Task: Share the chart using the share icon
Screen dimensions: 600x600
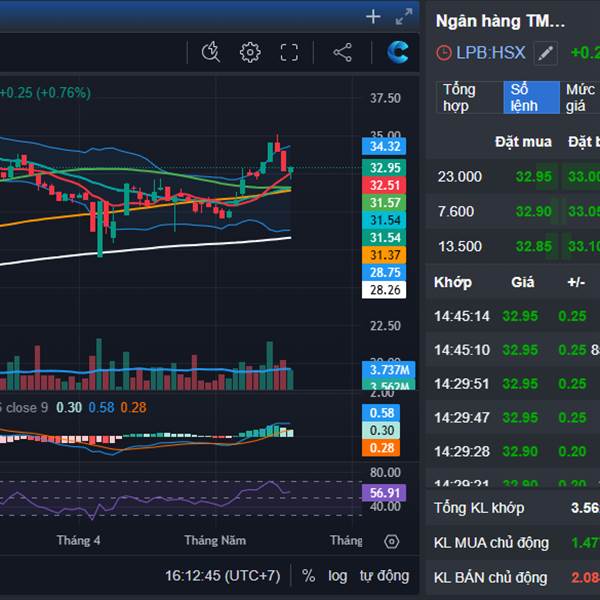Action: click(x=343, y=53)
